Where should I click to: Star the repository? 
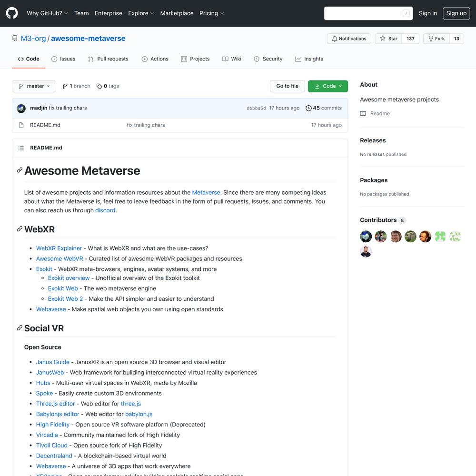pyautogui.click(x=388, y=39)
